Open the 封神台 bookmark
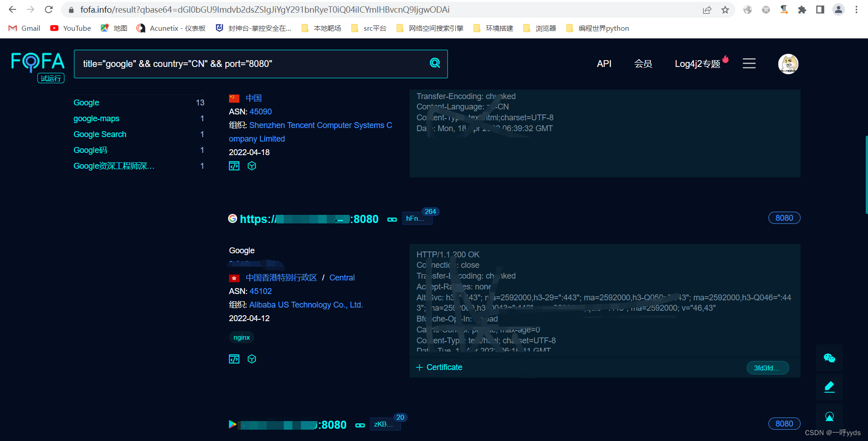The width and height of the screenshot is (868, 441). (x=253, y=28)
